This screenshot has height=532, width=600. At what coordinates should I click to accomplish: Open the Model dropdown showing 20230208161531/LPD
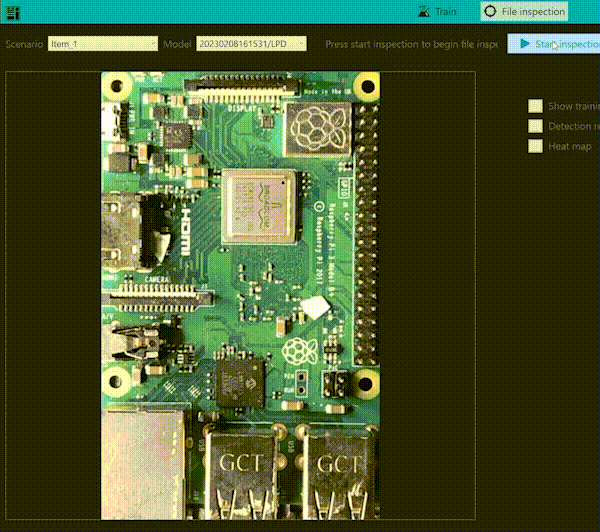pos(251,44)
